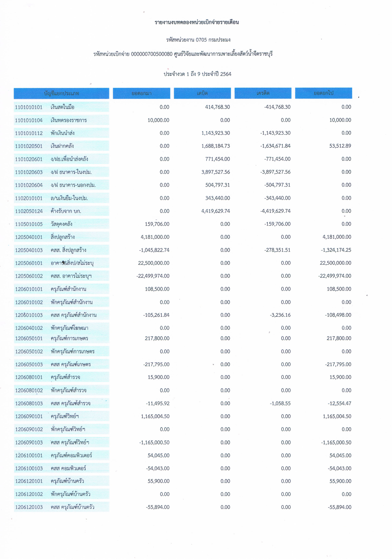The height and width of the screenshot is (559, 392).
Task: Select account code 1102050124
Action: (x=29, y=211)
